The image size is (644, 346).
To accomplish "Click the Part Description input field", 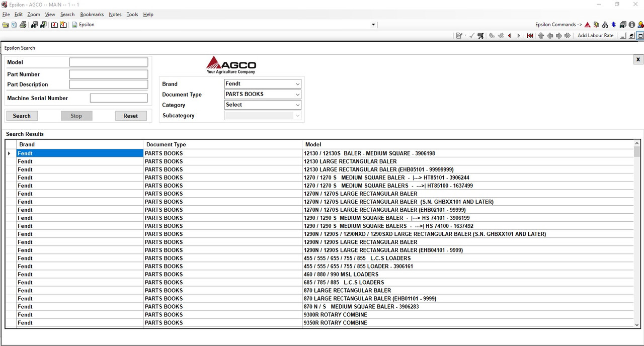I will pos(109,84).
